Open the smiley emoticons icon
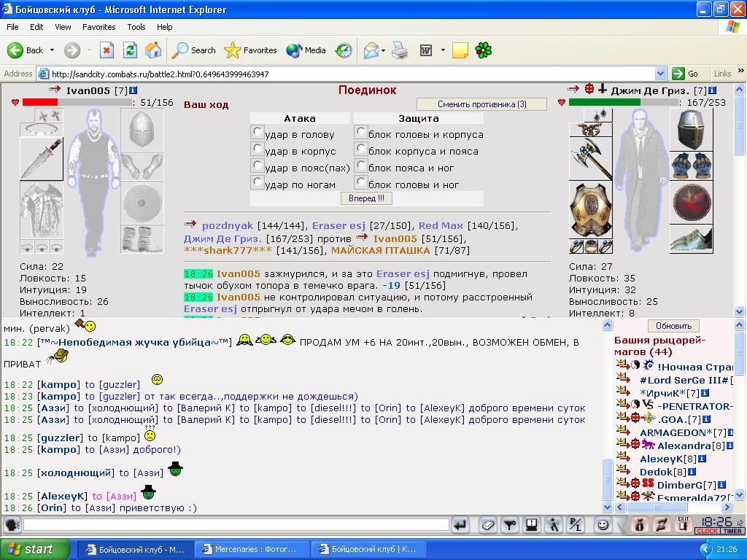Image resolution: width=747 pixels, height=560 pixels. (x=603, y=525)
